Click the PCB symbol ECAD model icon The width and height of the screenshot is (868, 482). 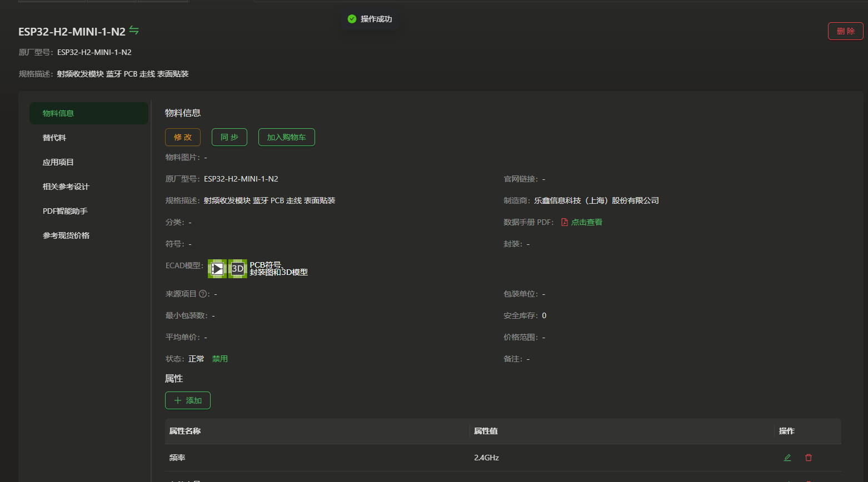tap(217, 269)
